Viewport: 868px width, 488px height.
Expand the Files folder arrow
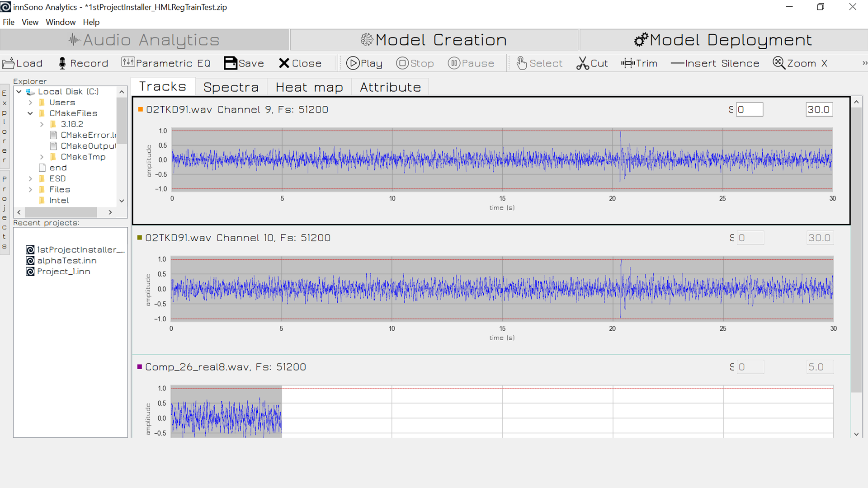30,189
